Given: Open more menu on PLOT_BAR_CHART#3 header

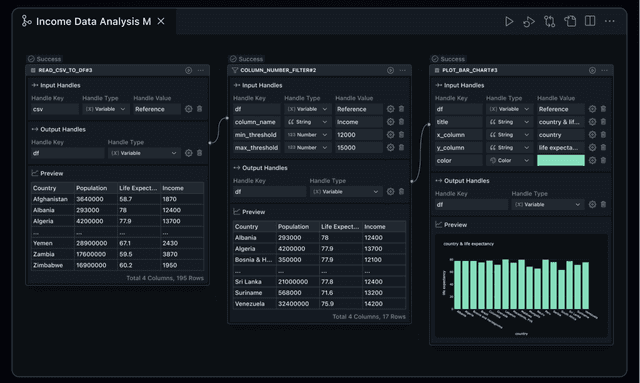Looking at the screenshot, I should 604,70.
